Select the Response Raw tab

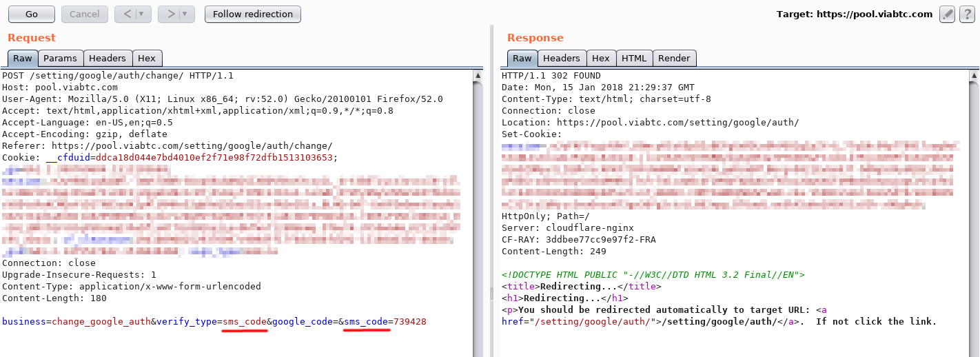[522, 59]
